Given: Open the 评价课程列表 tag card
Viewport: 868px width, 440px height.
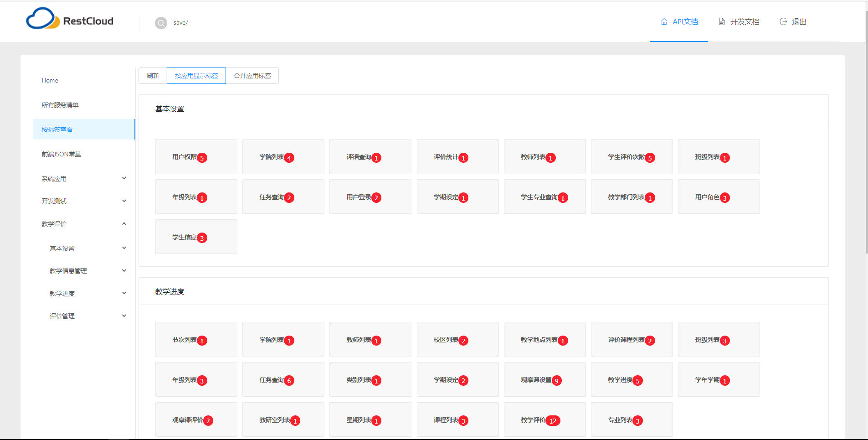Looking at the screenshot, I should click(x=632, y=340).
